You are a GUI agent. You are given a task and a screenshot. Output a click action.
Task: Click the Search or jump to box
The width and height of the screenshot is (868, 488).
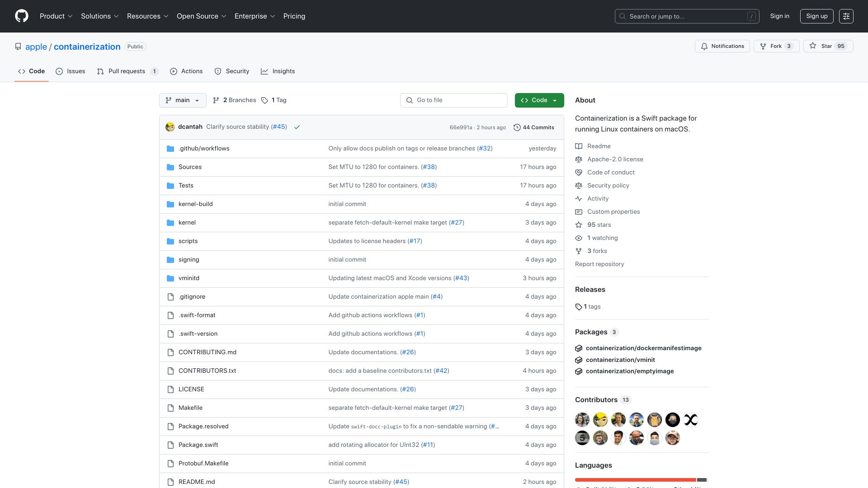[x=687, y=16]
